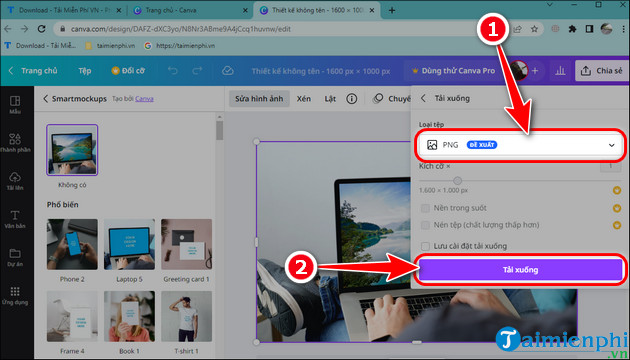
Task: Go back from the Smartmockups panel
Action: click(x=45, y=98)
